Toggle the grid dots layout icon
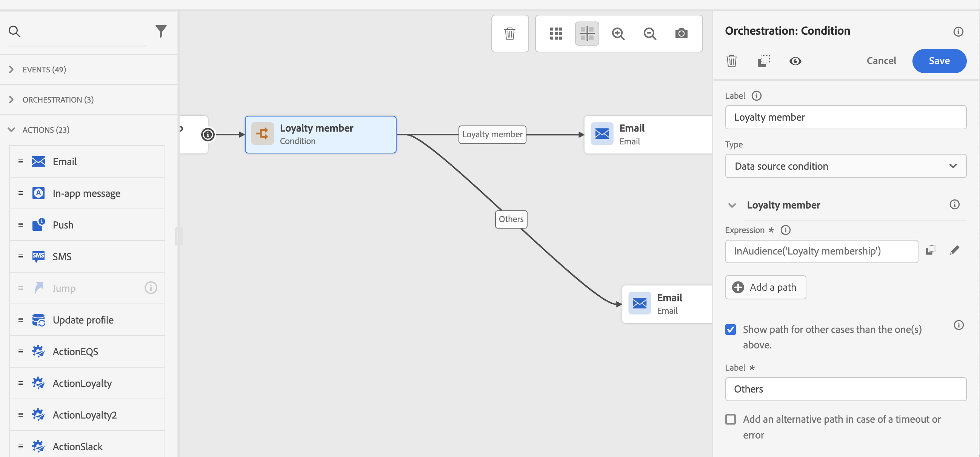Image resolution: width=980 pixels, height=457 pixels. [x=555, y=34]
